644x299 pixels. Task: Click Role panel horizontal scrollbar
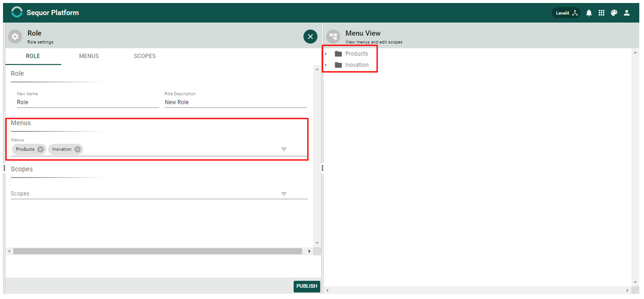pos(157,251)
